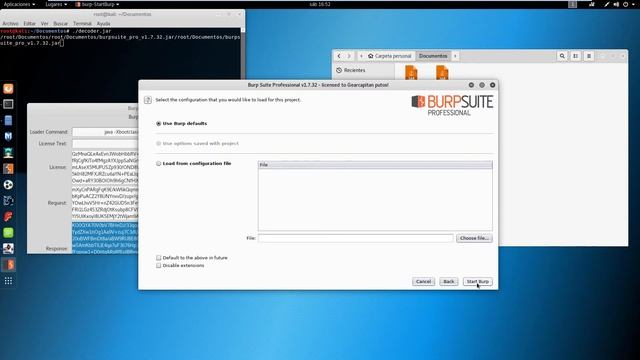640x360 pixels.
Task: Click the help icon in the Burp dialog
Action: [x=148, y=100]
